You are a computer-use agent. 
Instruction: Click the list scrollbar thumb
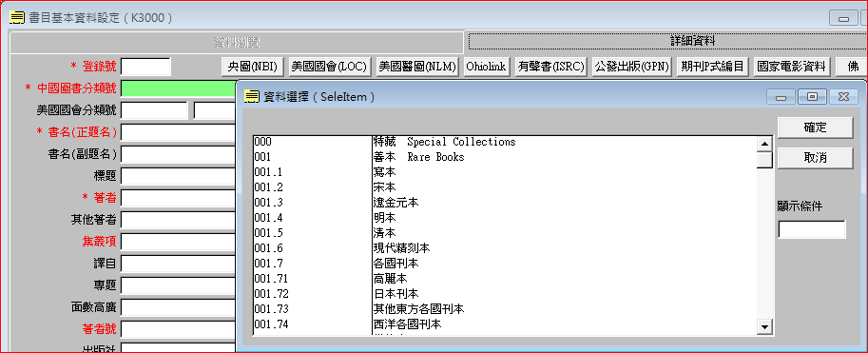click(x=764, y=160)
